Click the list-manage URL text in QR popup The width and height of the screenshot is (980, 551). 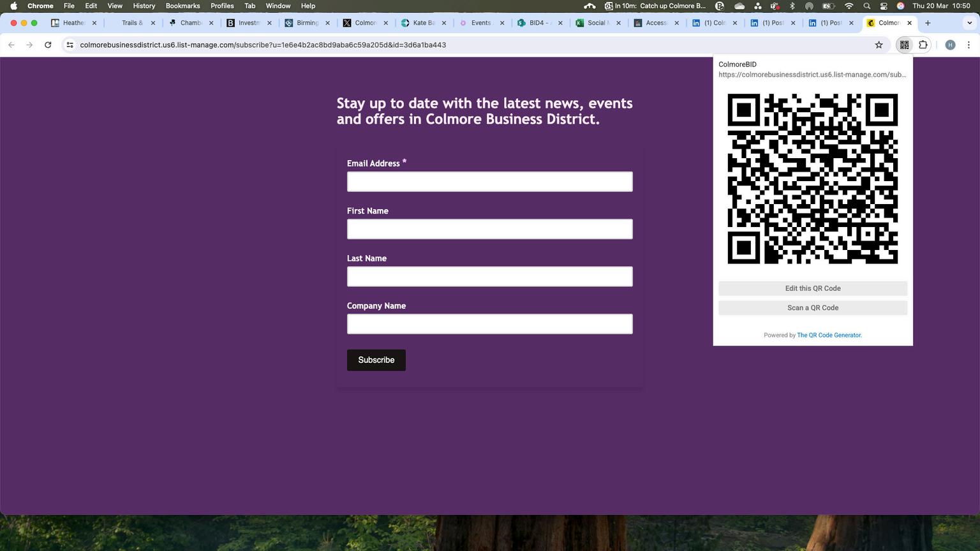pos(812,75)
